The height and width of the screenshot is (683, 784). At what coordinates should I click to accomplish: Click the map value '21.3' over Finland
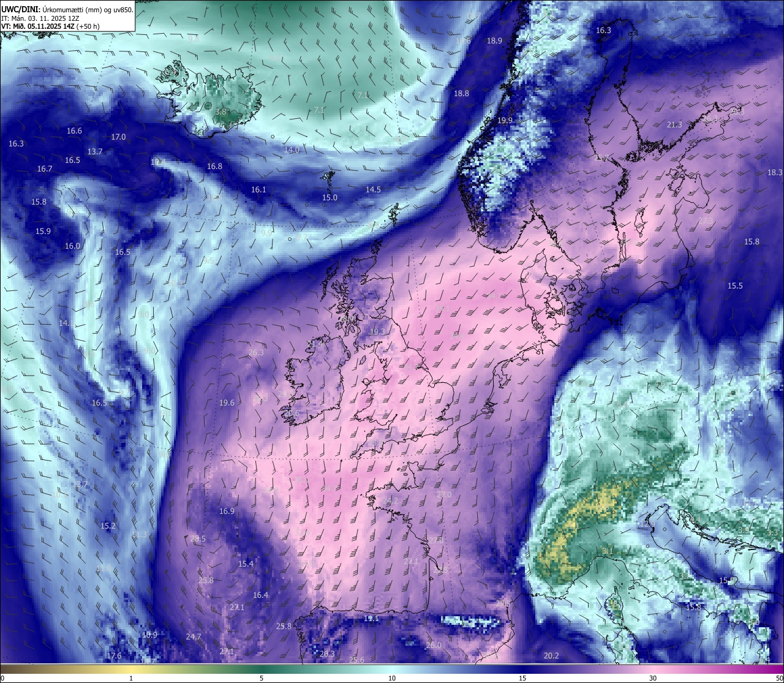coord(674,124)
